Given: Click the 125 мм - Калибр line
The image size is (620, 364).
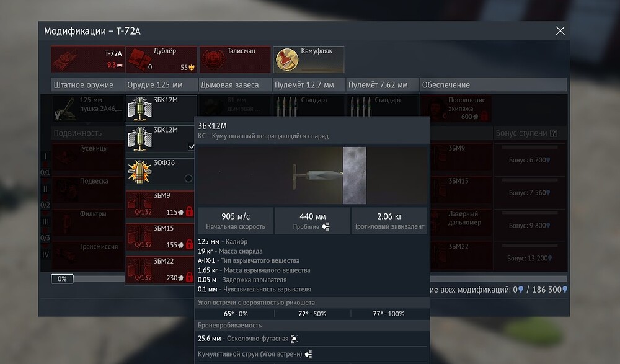Looking at the screenshot, I should pos(223,241).
